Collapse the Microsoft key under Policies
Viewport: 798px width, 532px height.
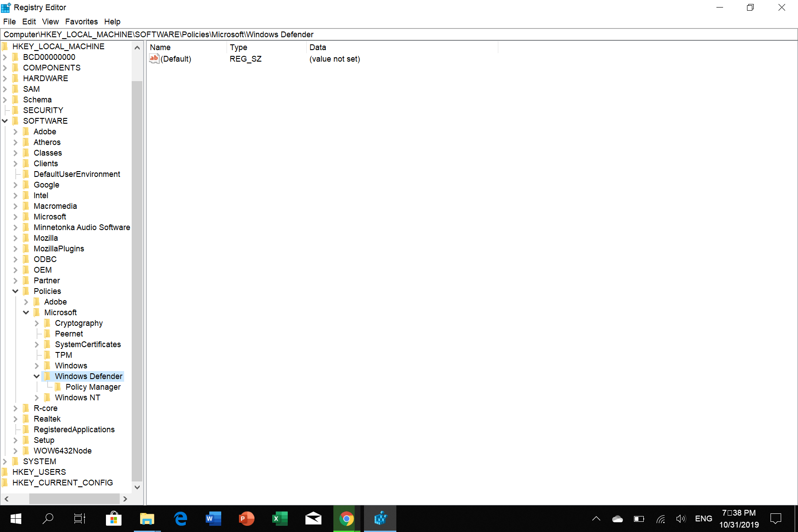[x=26, y=313]
